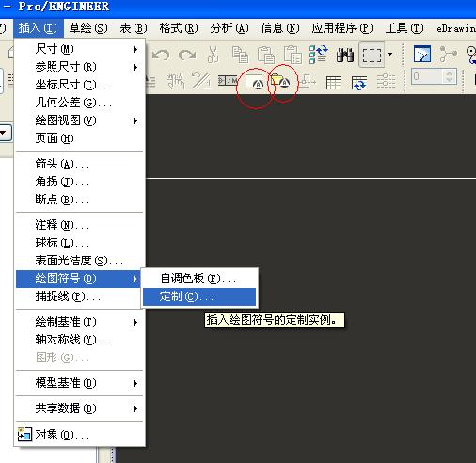Choose 对象(O)... at the menu bottom
This screenshot has height=463, width=476.
pyautogui.click(x=80, y=435)
